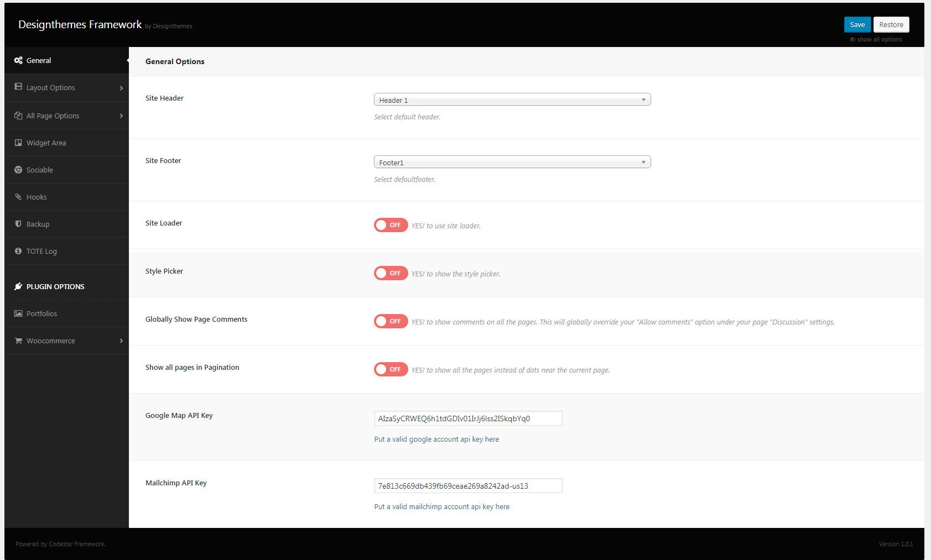
Task: Open the Backup menu item
Action: click(66, 224)
